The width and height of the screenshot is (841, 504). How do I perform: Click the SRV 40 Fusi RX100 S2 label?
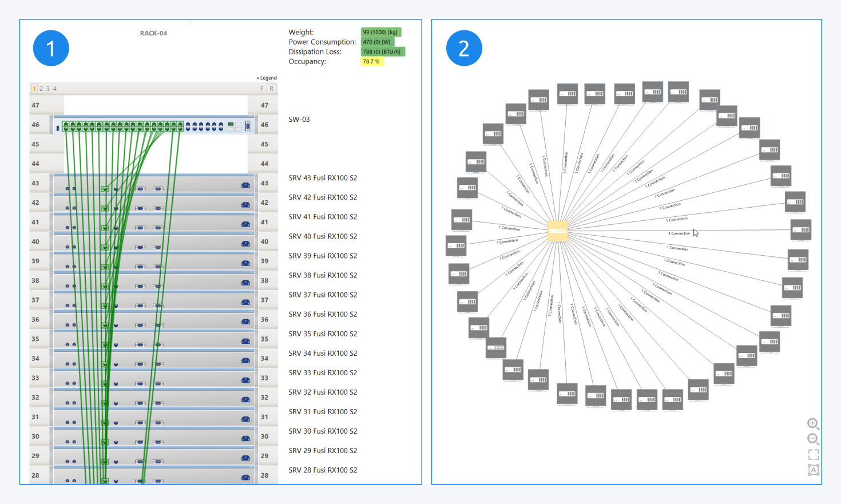click(x=323, y=236)
